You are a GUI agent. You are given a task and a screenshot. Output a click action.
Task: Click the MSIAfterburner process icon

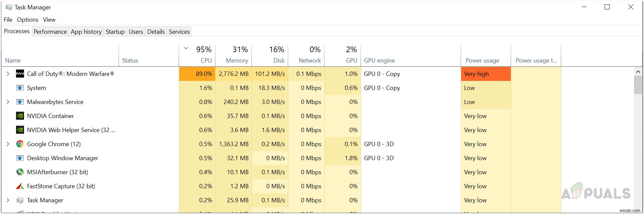[x=20, y=172]
